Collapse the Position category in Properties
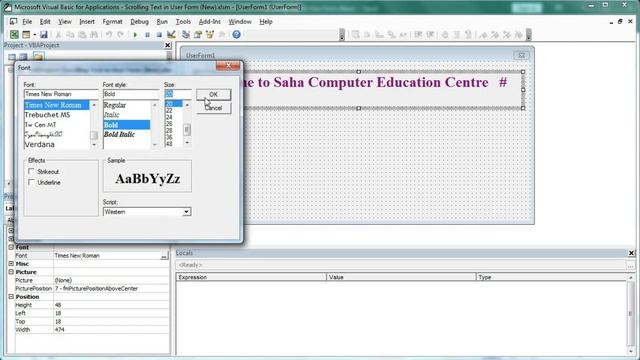The height and width of the screenshot is (360, 640). pos(11,297)
